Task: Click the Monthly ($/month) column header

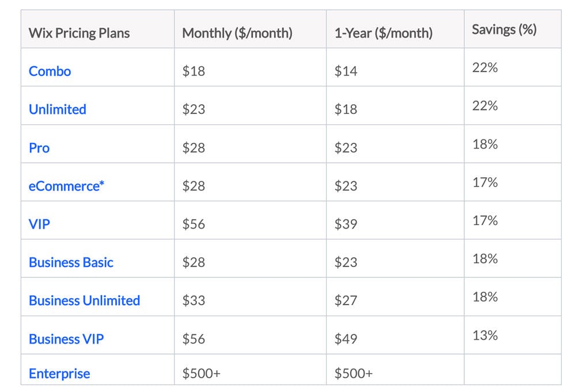Action: pos(237,33)
